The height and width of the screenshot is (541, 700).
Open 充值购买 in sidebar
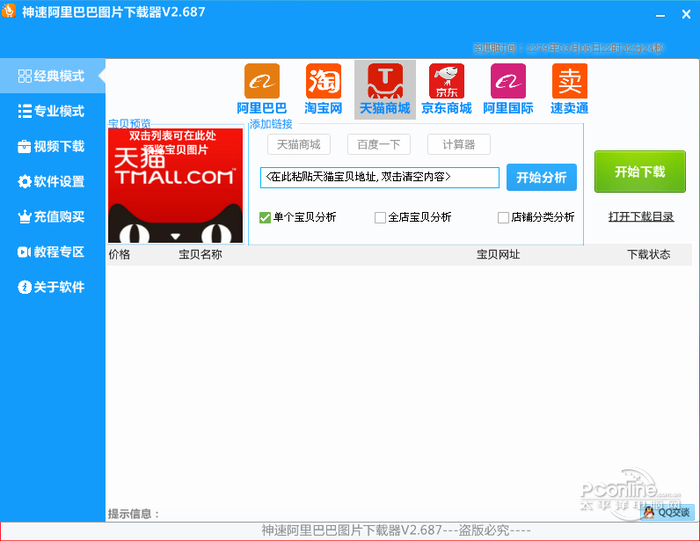pos(52,216)
